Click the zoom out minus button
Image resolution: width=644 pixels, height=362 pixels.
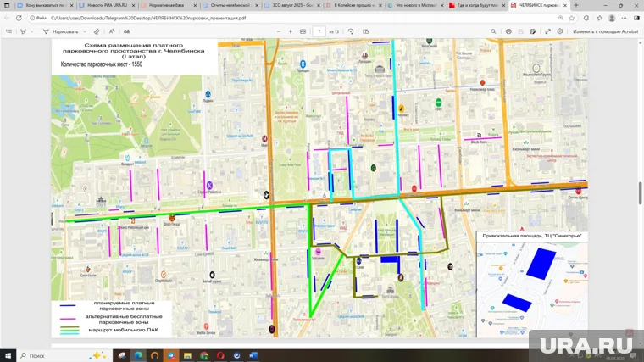(279, 31)
